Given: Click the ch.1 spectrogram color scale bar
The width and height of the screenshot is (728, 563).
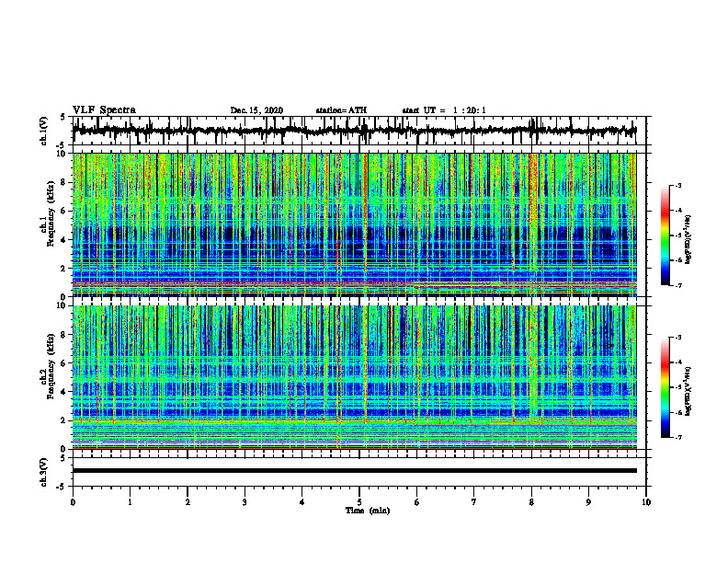Looking at the screenshot, I should tap(665, 236).
